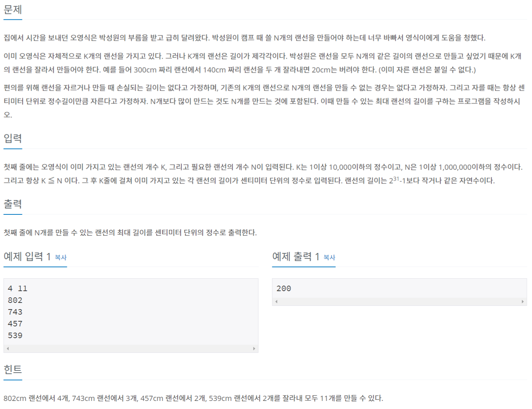The width and height of the screenshot is (532, 409).
Task: Click the example output horizontal scrollbar track
Action: [399, 301]
